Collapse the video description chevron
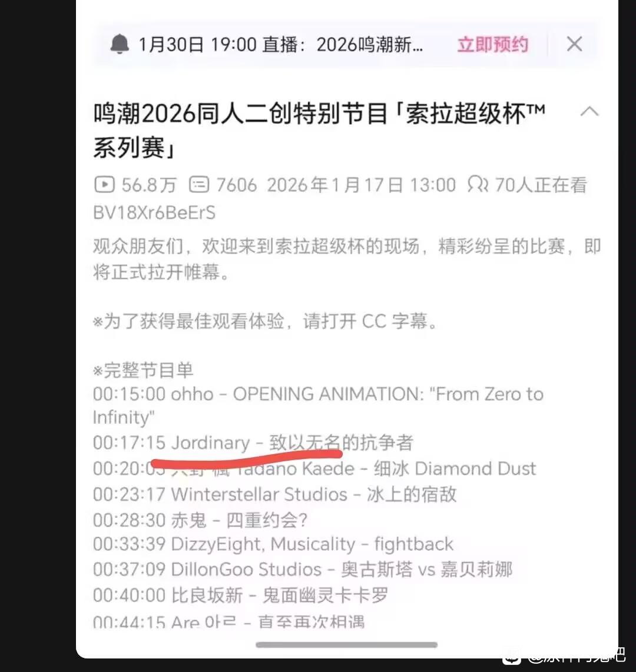 [589, 111]
